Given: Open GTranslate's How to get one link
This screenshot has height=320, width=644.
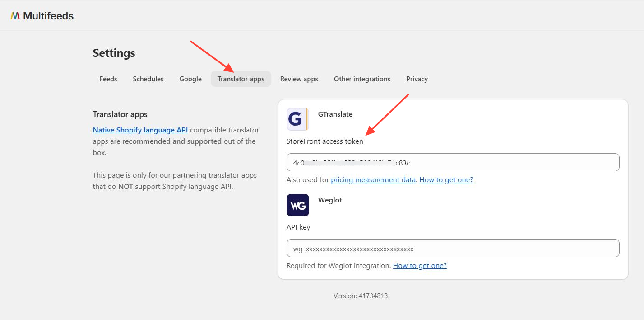Looking at the screenshot, I should point(446,179).
